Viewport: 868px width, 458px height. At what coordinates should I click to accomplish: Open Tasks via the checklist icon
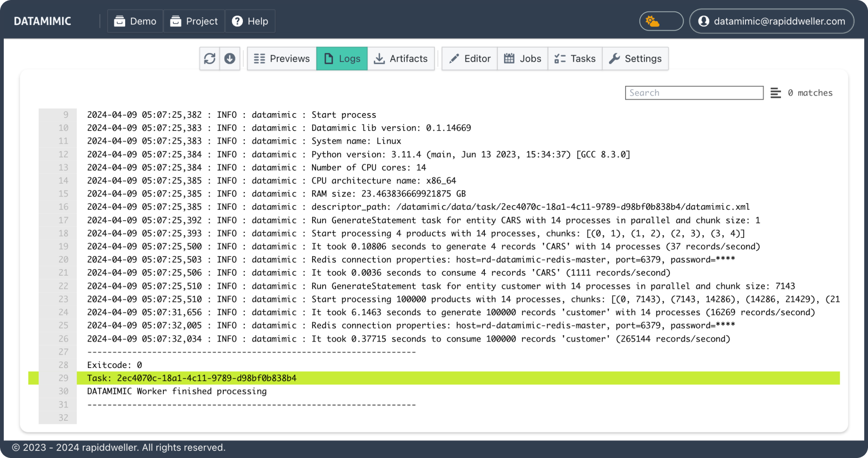coord(561,58)
